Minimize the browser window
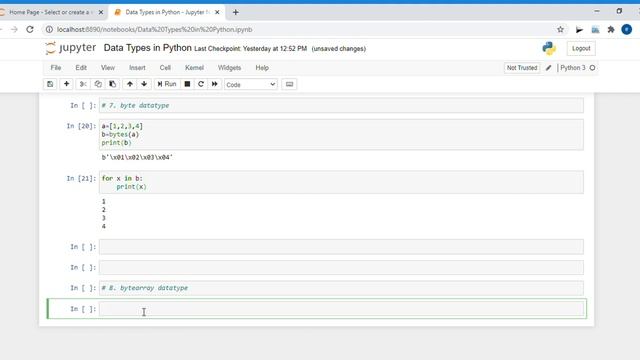 597,11
